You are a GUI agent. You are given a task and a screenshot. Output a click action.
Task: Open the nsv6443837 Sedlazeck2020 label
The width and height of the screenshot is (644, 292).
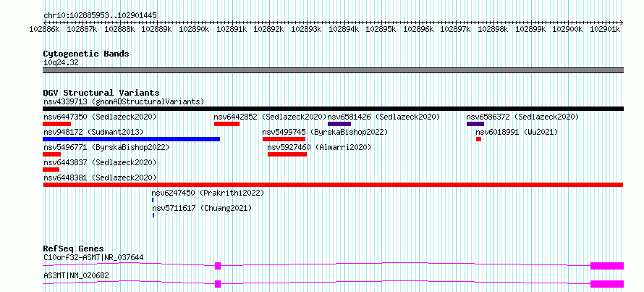coord(100,163)
